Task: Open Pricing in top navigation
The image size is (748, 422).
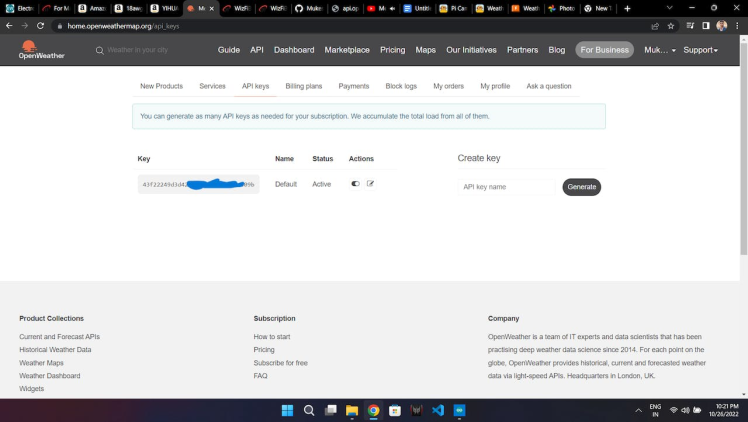Action: pyautogui.click(x=393, y=50)
